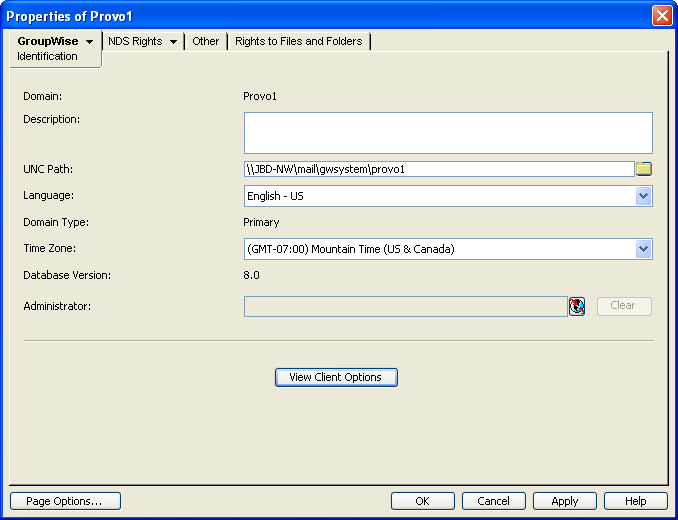
Task: Close the Properties of Provo1 window
Action: tap(662, 16)
